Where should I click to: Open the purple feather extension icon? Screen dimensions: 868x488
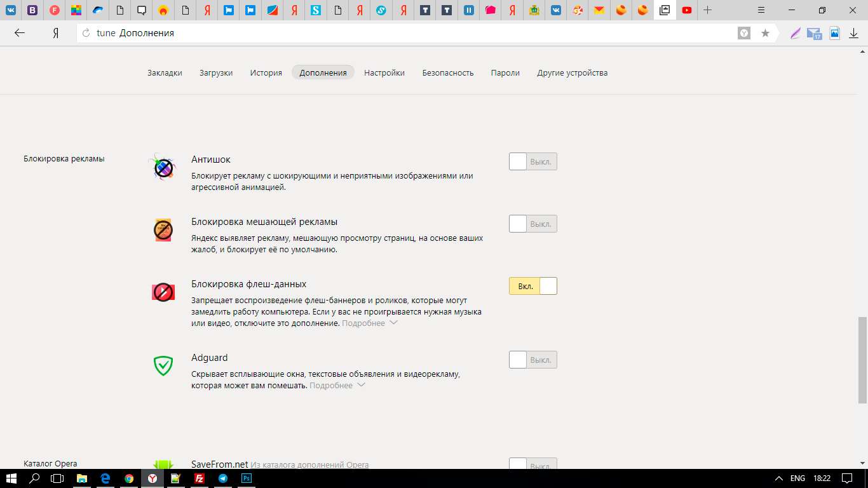click(x=795, y=33)
